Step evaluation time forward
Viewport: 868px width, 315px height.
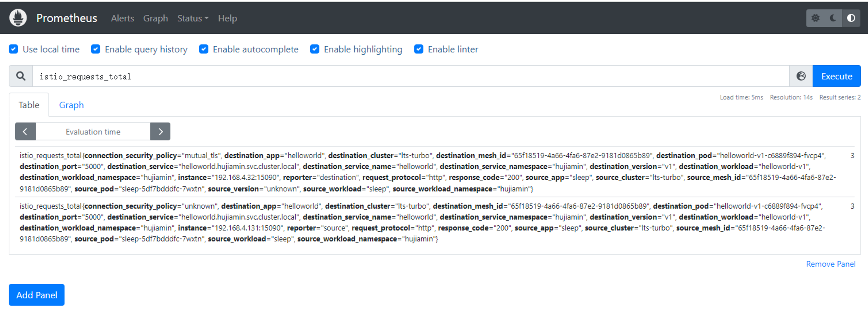[x=160, y=131]
